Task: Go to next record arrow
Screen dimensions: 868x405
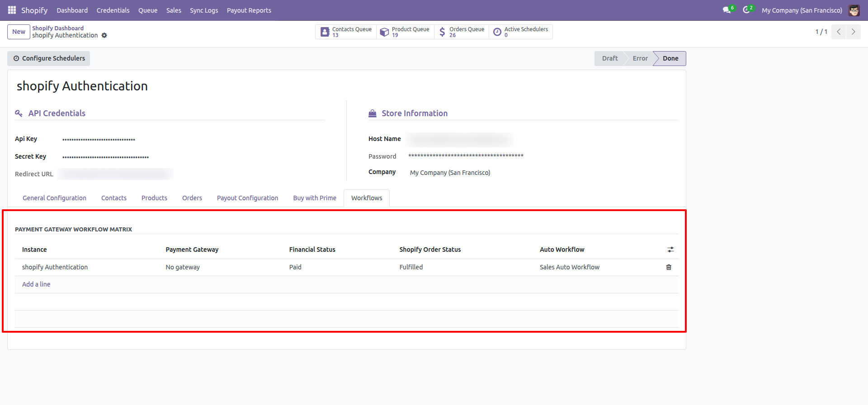Action: pyautogui.click(x=854, y=32)
